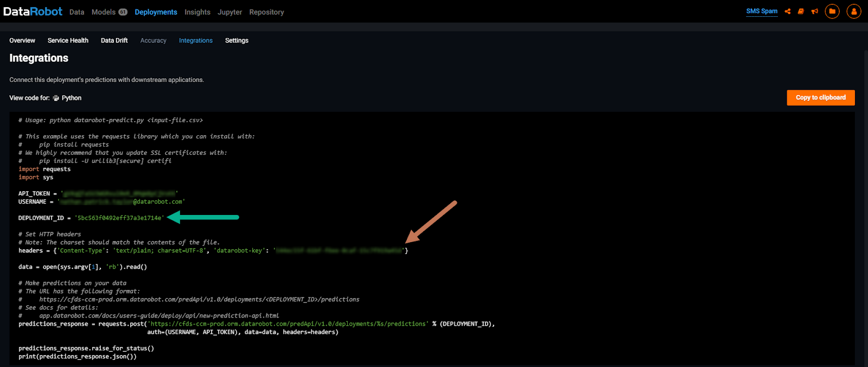Click the 'predictions_response.raise_for_status()' line
This screenshot has width=868, height=367.
[x=86, y=349]
